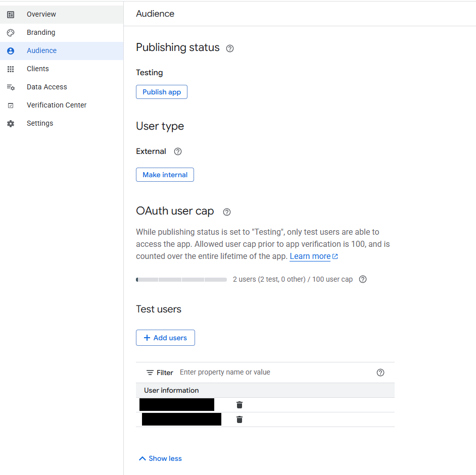This screenshot has width=476, height=475.
Task: Click the Clients grid icon
Action: click(x=11, y=69)
